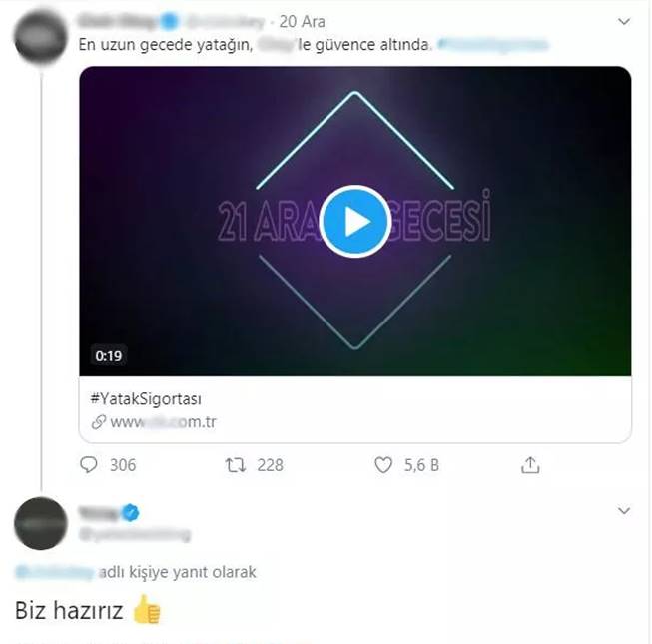The image size is (652, 644).
Task: Click the verified badge on the first account
Action: point(169,21)
